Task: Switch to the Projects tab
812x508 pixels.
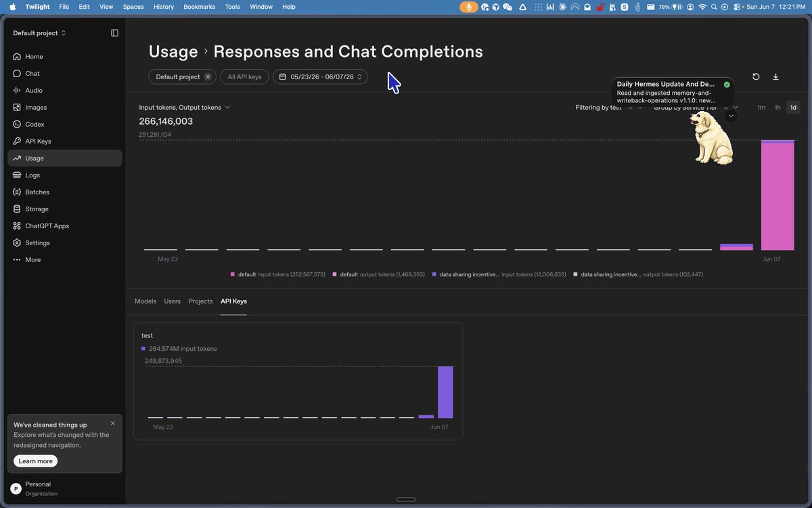Action: [x=200, y=301]
